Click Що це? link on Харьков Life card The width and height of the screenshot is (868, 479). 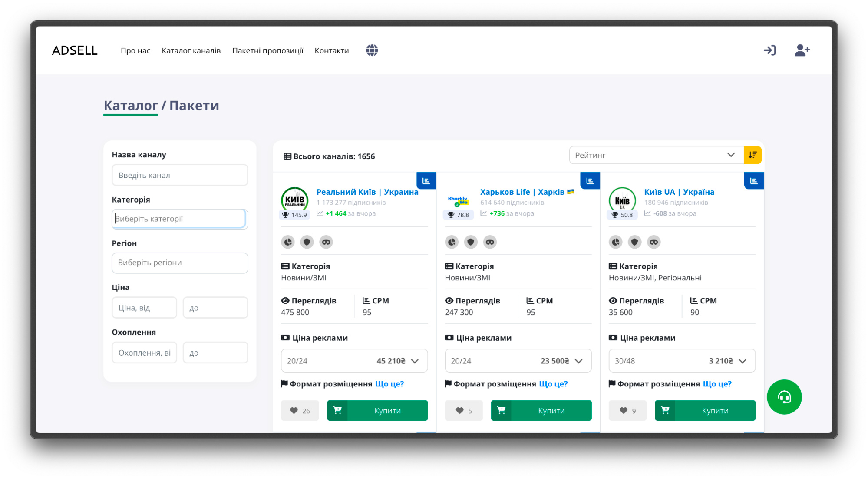[553, 384]
